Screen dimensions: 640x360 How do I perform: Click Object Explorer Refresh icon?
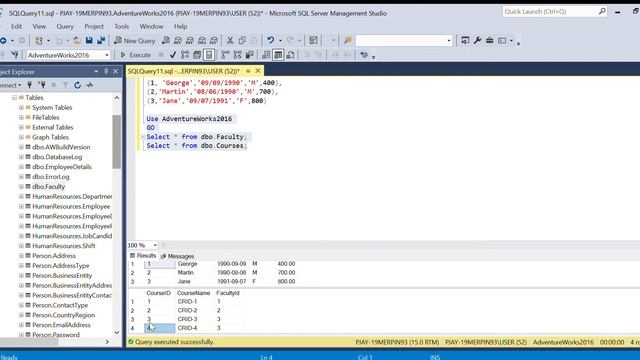77,85
